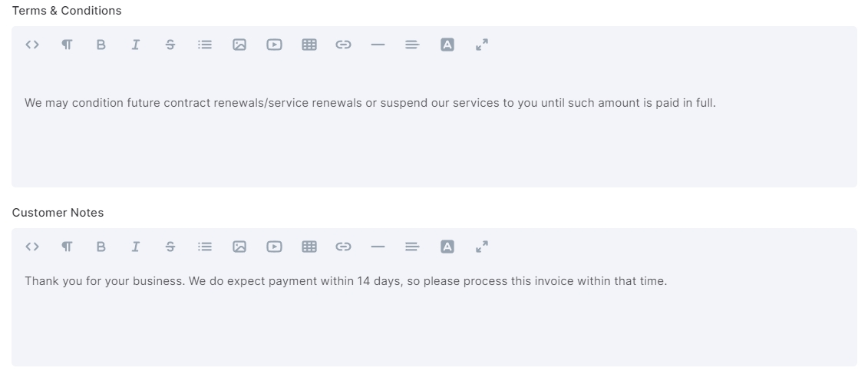
Task: Insert bullet list in Customer Notes editor
Action: click(205, 247)
